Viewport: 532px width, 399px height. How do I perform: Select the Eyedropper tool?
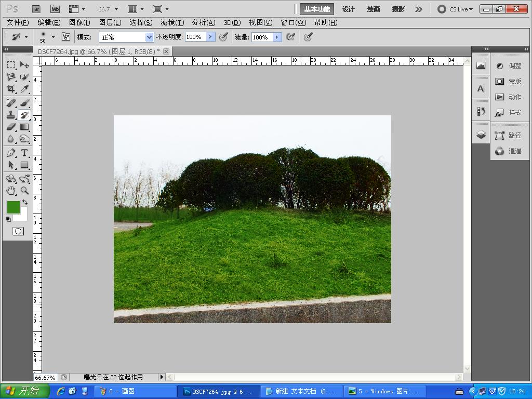coord(24,89)
